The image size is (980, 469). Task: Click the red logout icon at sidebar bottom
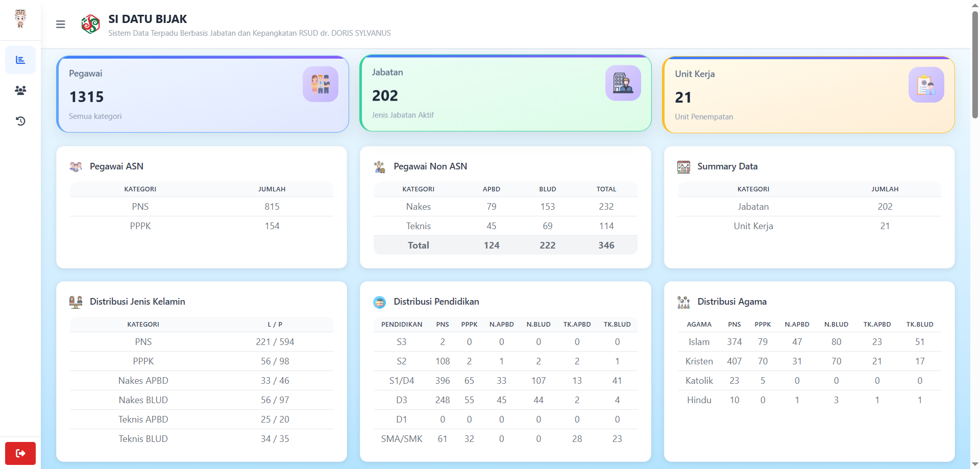(x=20, y=453)
